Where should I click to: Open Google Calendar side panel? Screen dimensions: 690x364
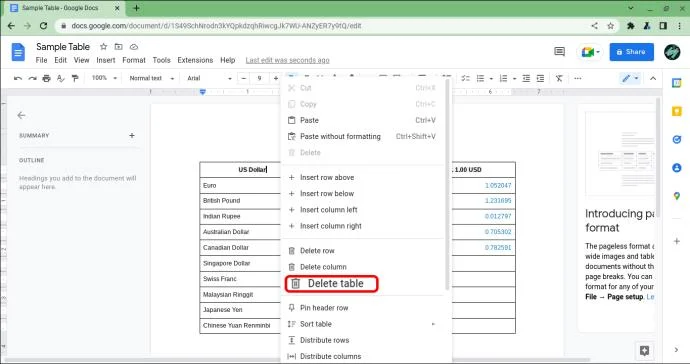pyautogui.click(x=677, y=83)
